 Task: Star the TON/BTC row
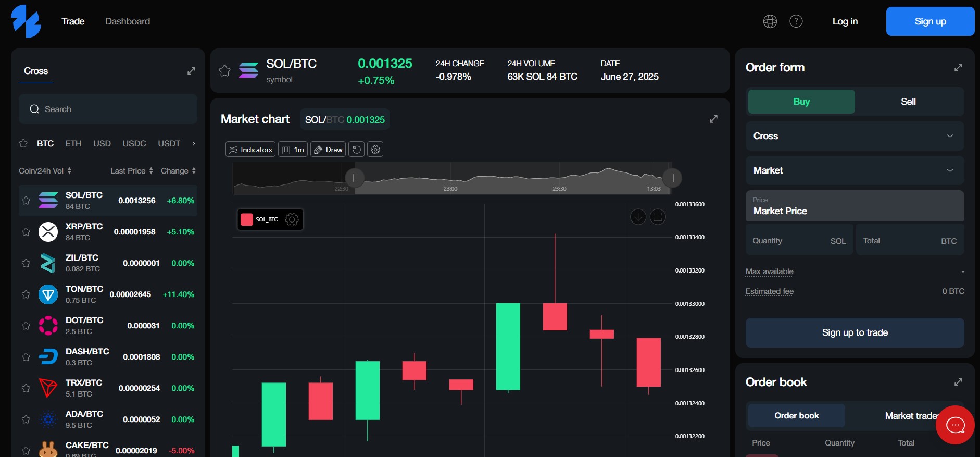click(26, 294)
